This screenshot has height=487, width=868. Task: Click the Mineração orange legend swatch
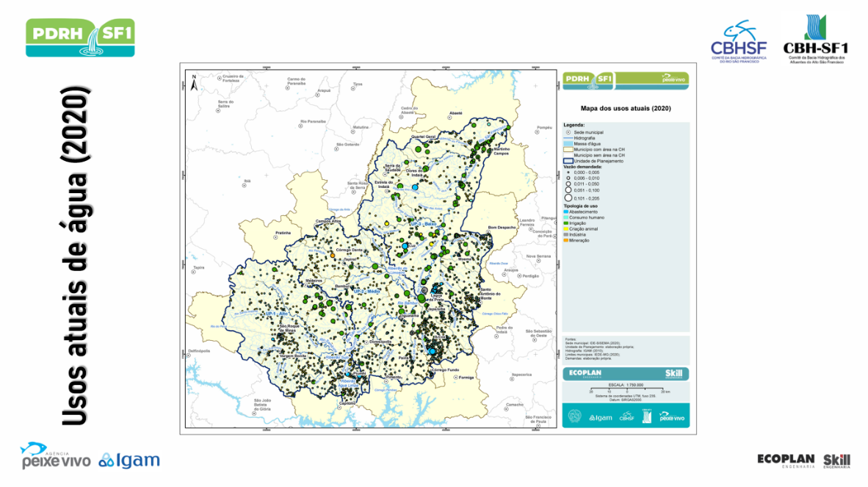click(565, 240)
